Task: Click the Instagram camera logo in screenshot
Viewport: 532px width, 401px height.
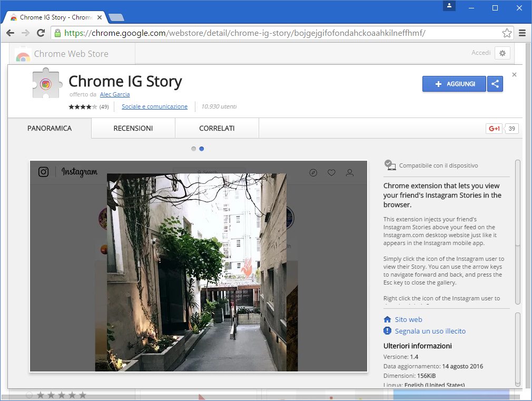Action: [x=43, y=172]
